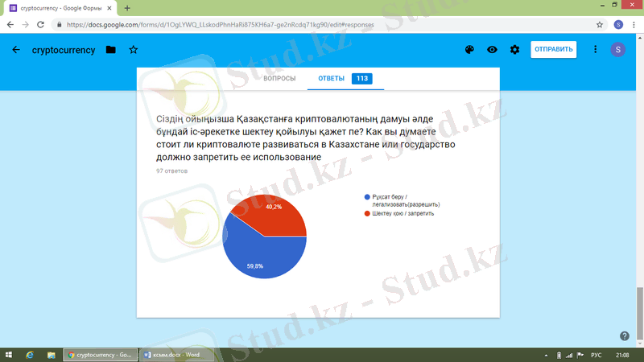Click the vertical page scrollbar thumb
Image resolution: width=644 pixels, height=362 pixels.
point(639,313)
